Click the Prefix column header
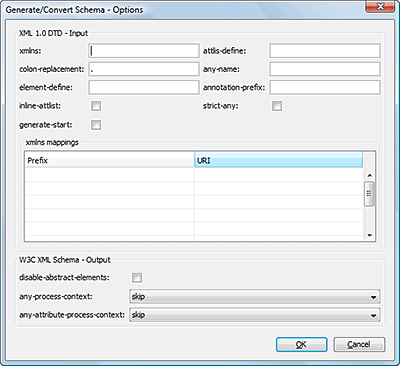This screenshot has height=366, width=400. click(x=110, y=160)
